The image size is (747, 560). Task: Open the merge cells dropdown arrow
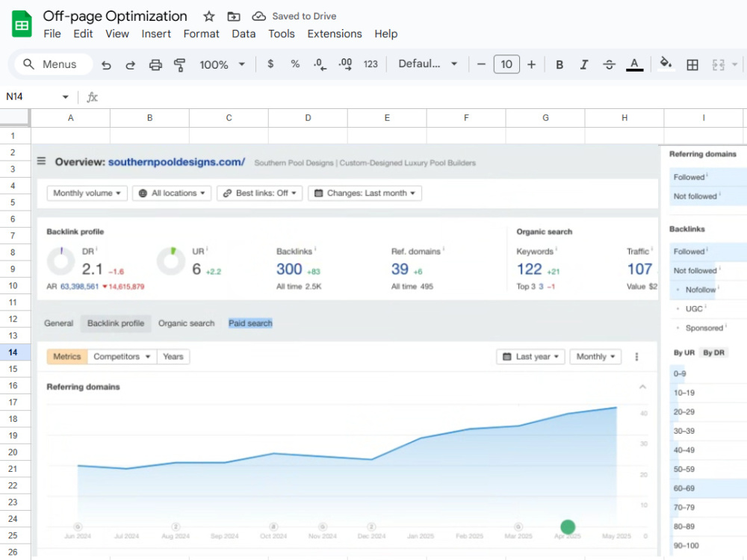pyautogui.click(x=734, y=65)
